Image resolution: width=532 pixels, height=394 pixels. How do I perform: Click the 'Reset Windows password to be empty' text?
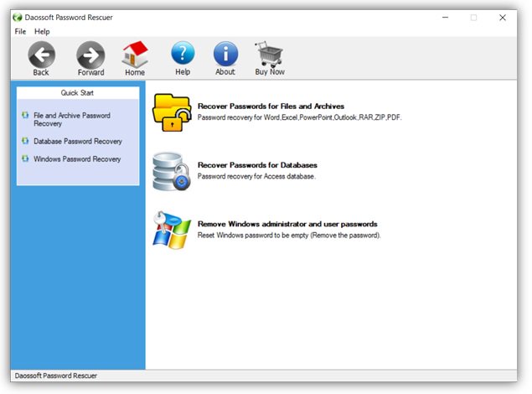click(289, 236)
